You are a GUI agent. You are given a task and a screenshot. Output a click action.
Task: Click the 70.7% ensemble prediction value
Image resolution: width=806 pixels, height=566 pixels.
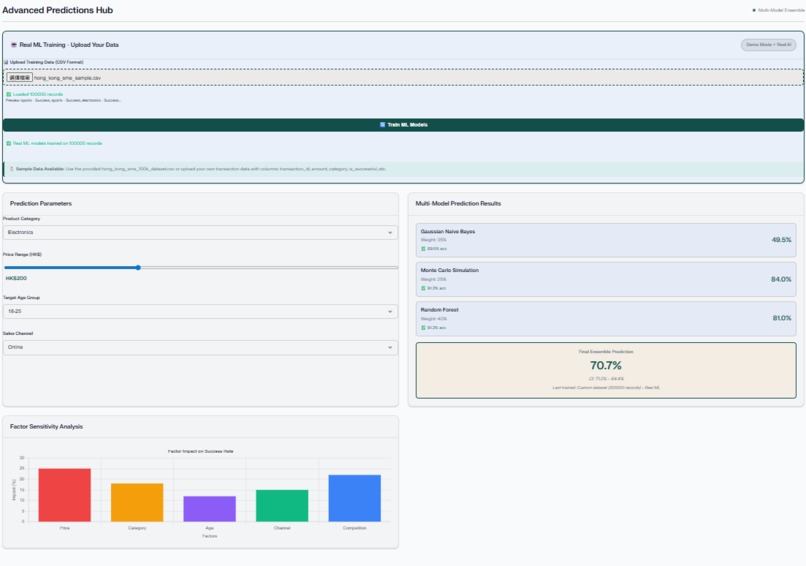606,366
